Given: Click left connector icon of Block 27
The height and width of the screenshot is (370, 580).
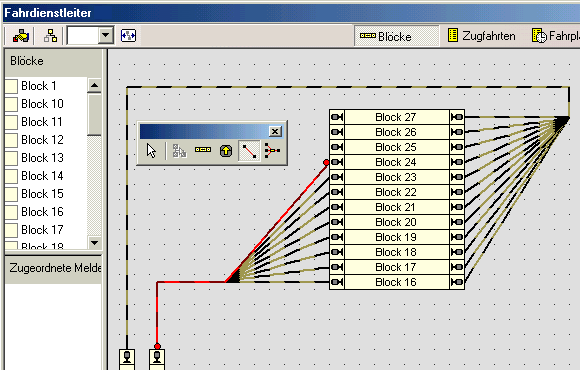Looking at the screenshot, I should [337, 117].
